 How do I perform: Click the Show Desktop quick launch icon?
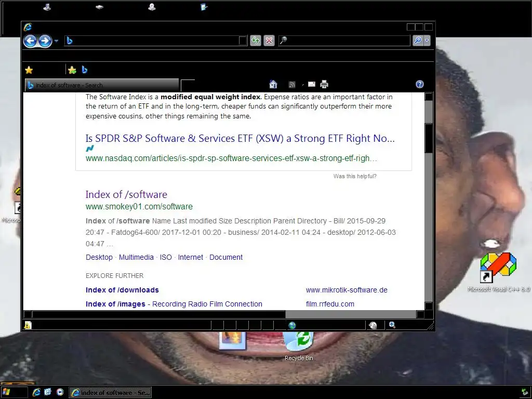tap(48, 392)
